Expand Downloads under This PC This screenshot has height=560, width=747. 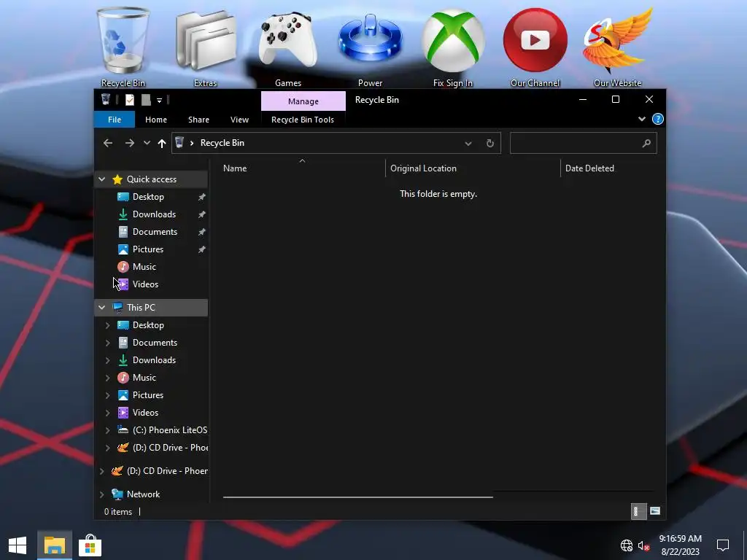tap(108, 360)
